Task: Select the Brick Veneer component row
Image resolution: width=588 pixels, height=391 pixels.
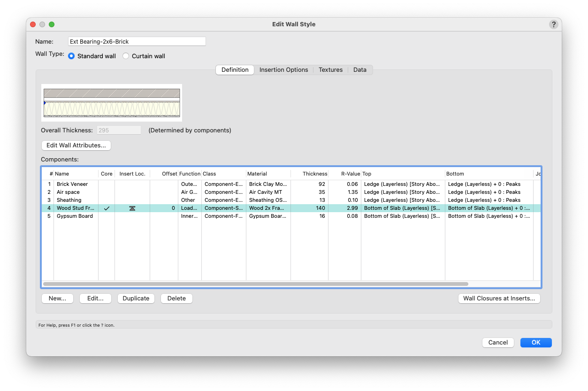Action: [72, 184]
